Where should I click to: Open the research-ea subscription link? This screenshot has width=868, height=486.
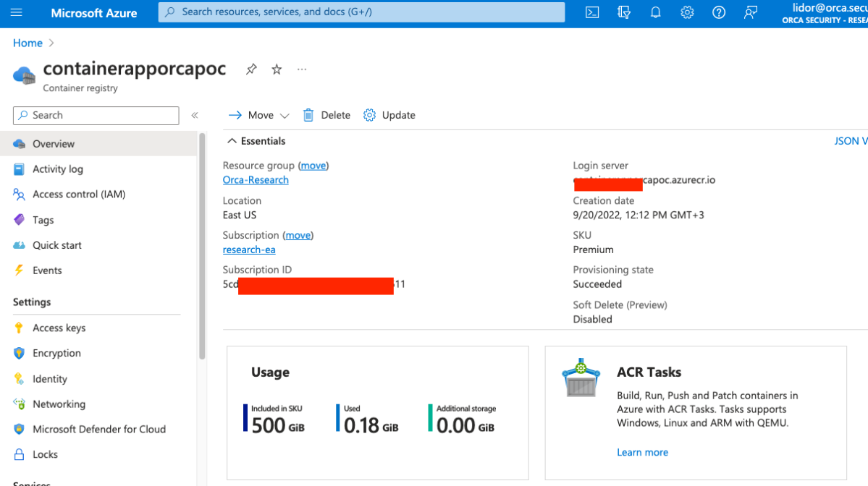[249, 250]
